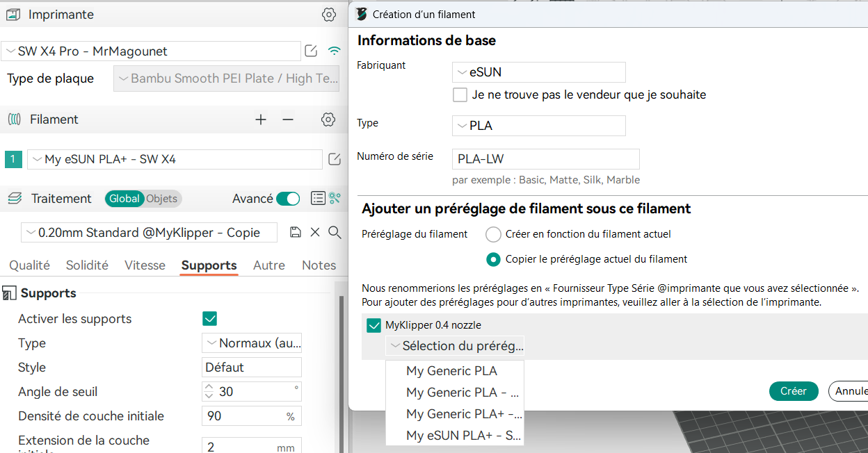
Task: Open printer settings gear in Imprimante header
Action: point(329,15)
